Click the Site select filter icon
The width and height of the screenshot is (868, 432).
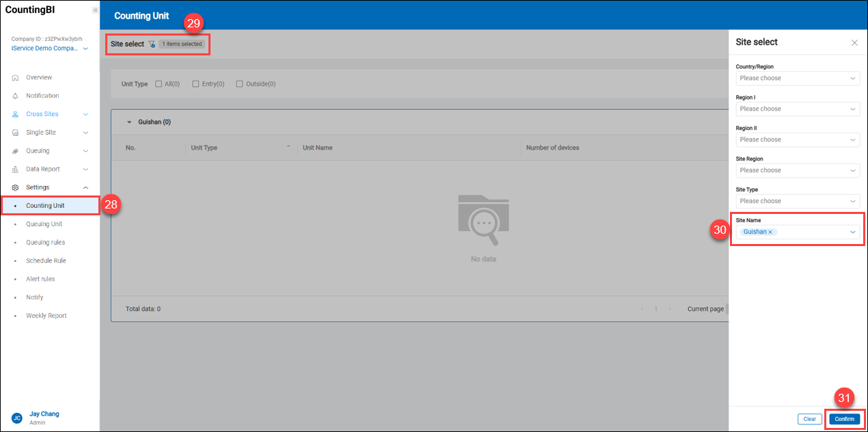click(x=152, y=44)
